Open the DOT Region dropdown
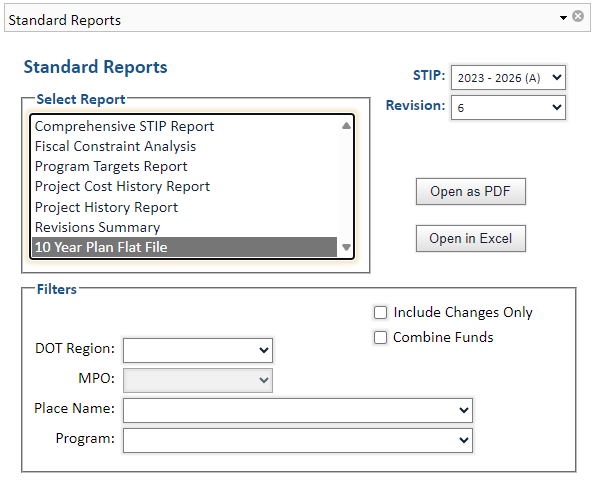 (x=198, y=350)
